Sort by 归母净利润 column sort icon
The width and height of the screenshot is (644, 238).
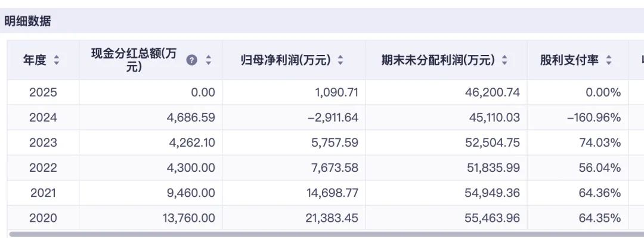[340, 60]
